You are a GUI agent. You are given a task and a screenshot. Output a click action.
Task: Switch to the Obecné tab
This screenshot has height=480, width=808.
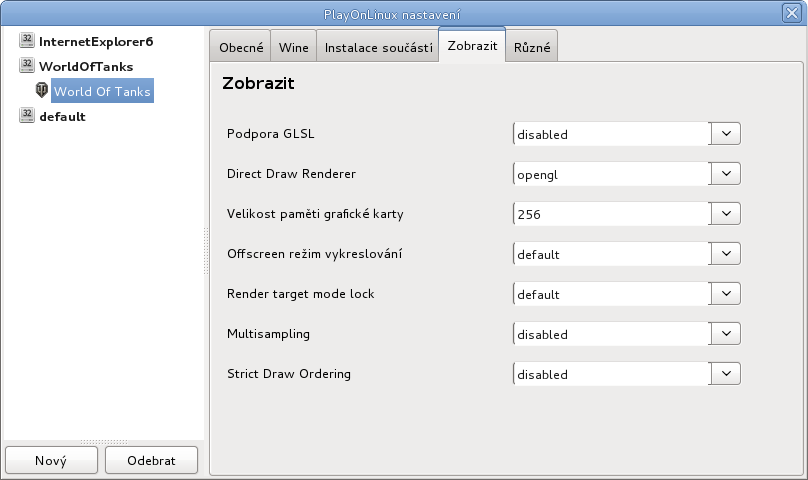coord(241,47)
